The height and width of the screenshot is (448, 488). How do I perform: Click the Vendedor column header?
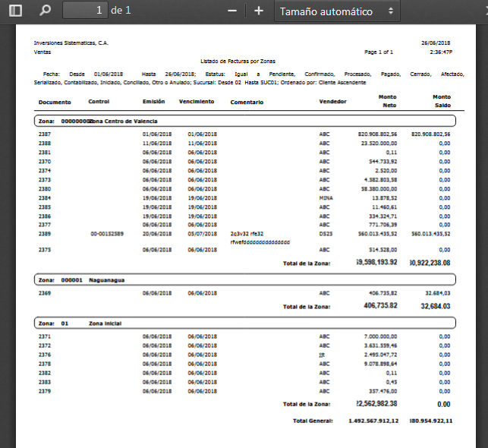[334, 101]
